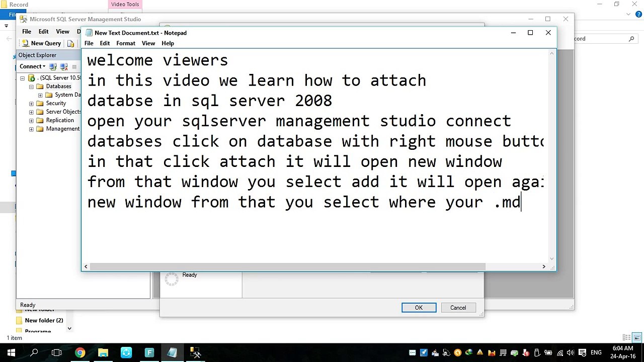Click the Wi-Fi network tray icon
Image resolution: width=644 pixels, height=362 pixels.
(560, 352)
